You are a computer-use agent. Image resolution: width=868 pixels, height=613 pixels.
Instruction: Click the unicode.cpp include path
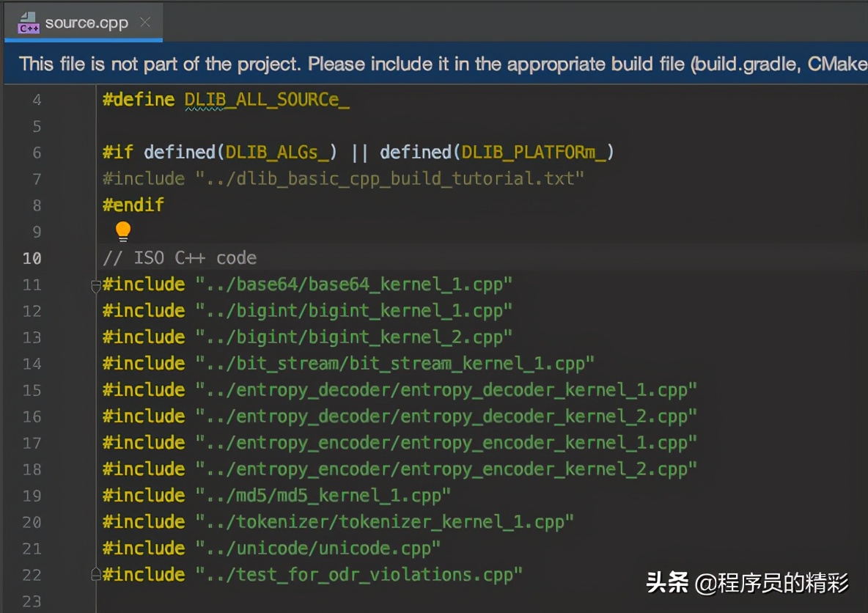click(x=317, y=548)
